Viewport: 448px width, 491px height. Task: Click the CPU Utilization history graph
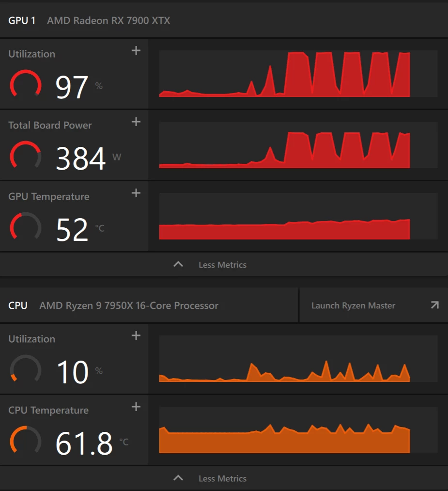click(298, 359)
